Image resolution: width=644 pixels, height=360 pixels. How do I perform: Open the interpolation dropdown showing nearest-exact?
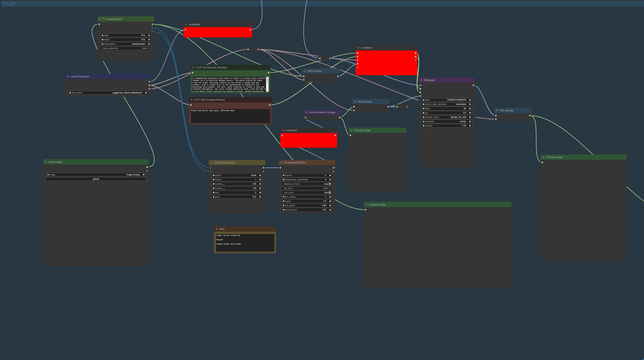pyautogui.click(x=125, y=44)
